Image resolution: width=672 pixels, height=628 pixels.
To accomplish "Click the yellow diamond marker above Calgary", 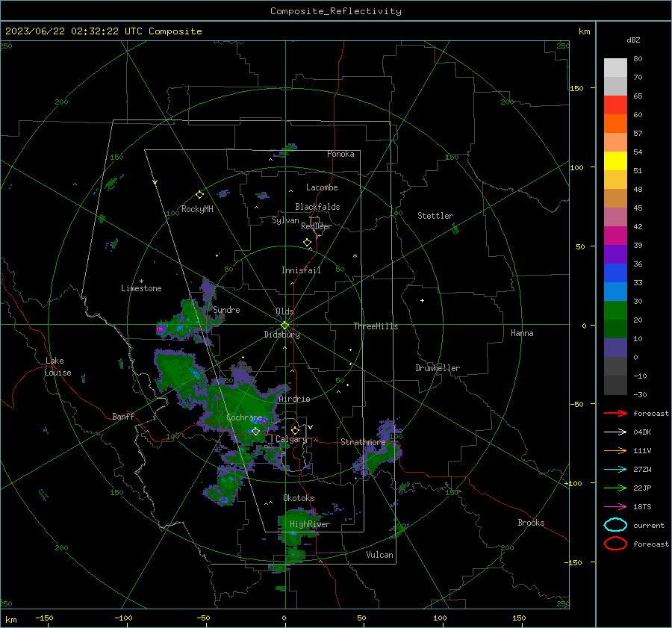I will (x=295, y=430).
